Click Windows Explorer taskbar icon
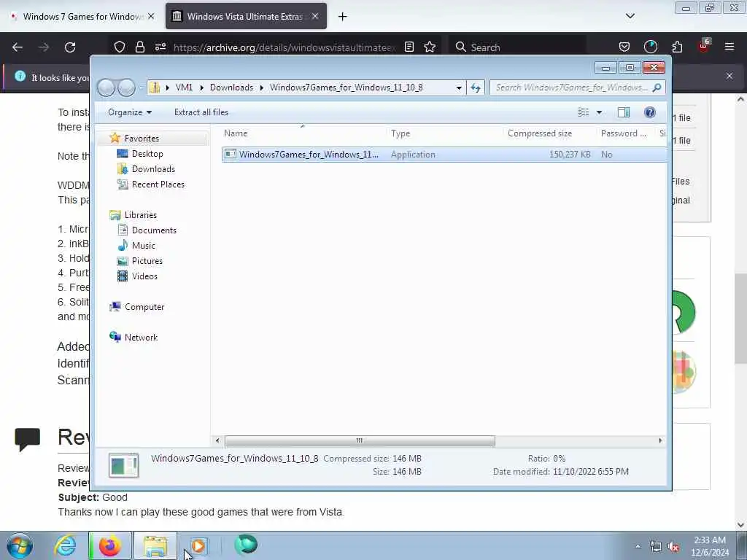Image resolution: width=747 pixels, height=560 pixels. (155, 545)
